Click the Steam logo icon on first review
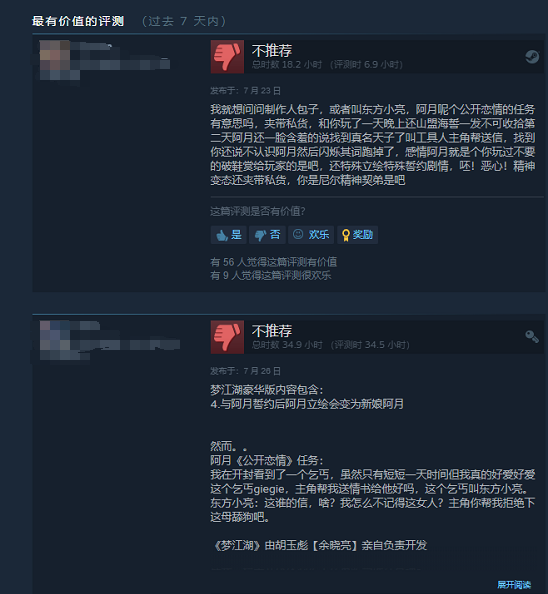The height and width of the screenshot is (594, 548). coord(532,57)
